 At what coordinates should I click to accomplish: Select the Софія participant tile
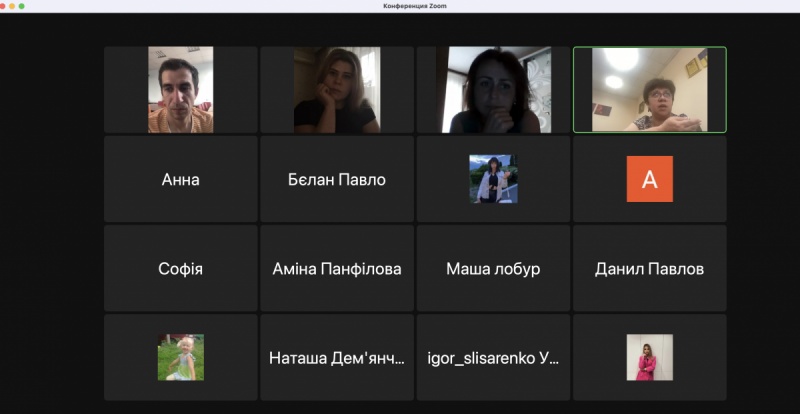(181, 269)
